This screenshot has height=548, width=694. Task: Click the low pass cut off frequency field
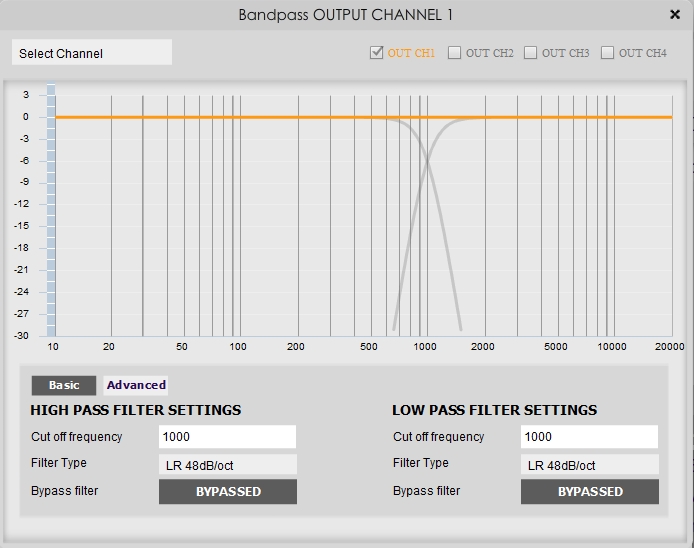[589, 437]
